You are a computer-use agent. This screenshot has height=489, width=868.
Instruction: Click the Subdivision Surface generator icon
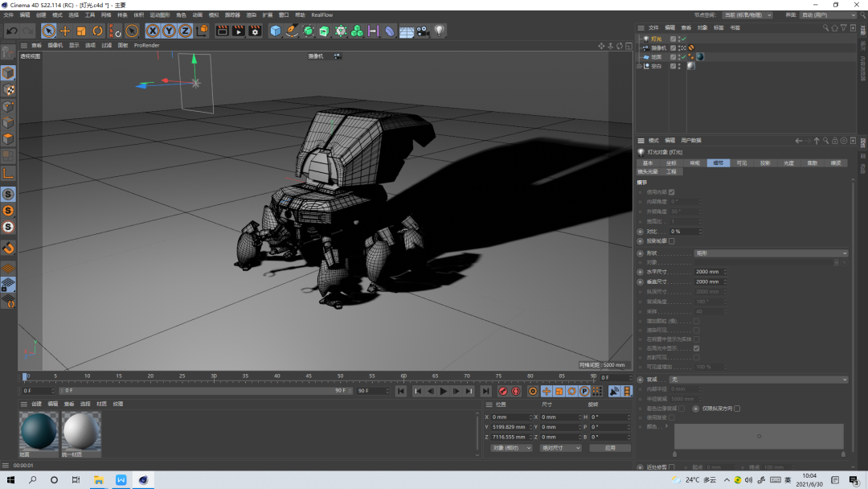(309, 31)
